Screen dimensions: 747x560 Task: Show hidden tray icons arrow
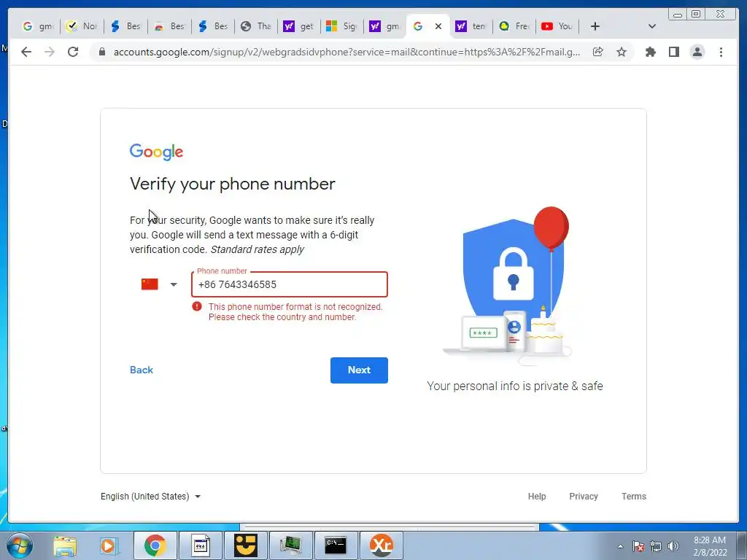(x=620, y=546)
